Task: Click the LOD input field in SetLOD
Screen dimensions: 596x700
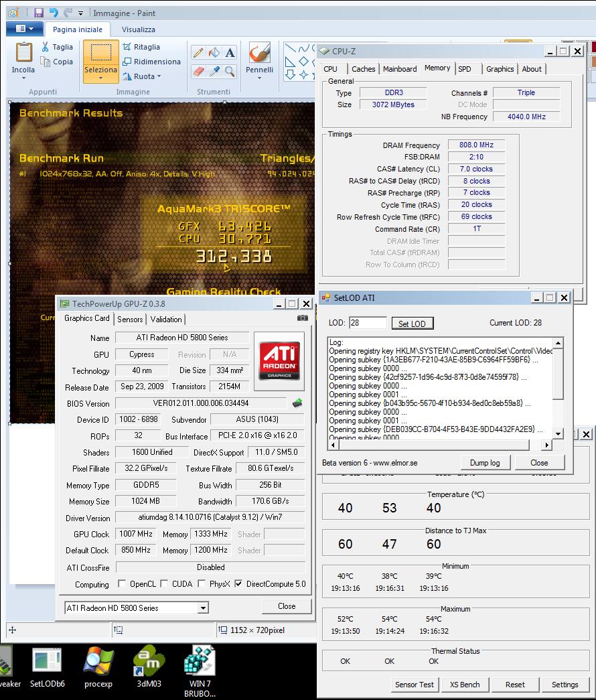Action: pyautogui.click(x=368, y=323)
